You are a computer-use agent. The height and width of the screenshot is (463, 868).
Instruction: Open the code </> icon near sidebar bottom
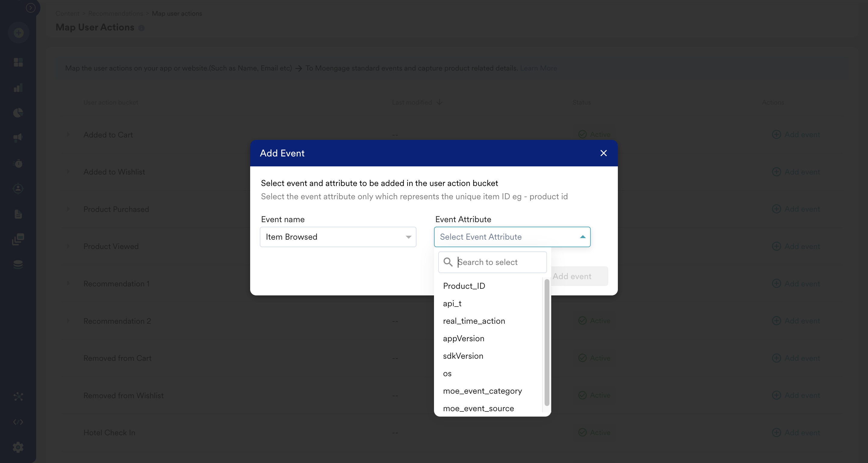point(18,421)
